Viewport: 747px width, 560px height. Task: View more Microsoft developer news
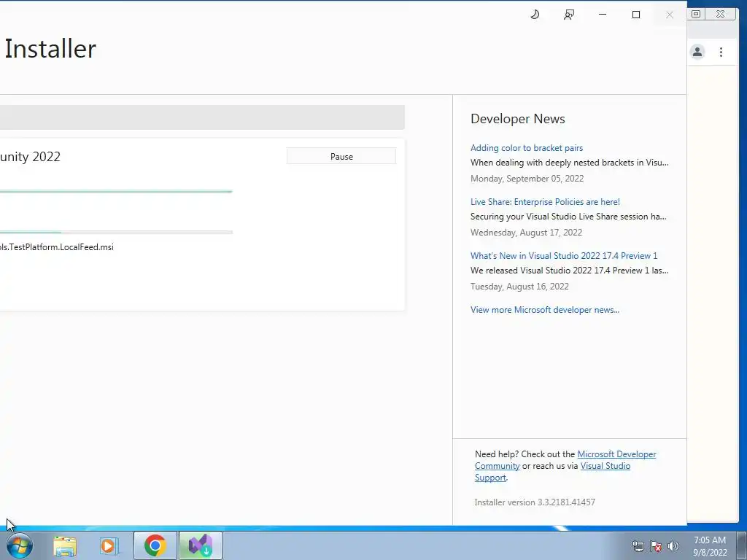click(544, 309)
